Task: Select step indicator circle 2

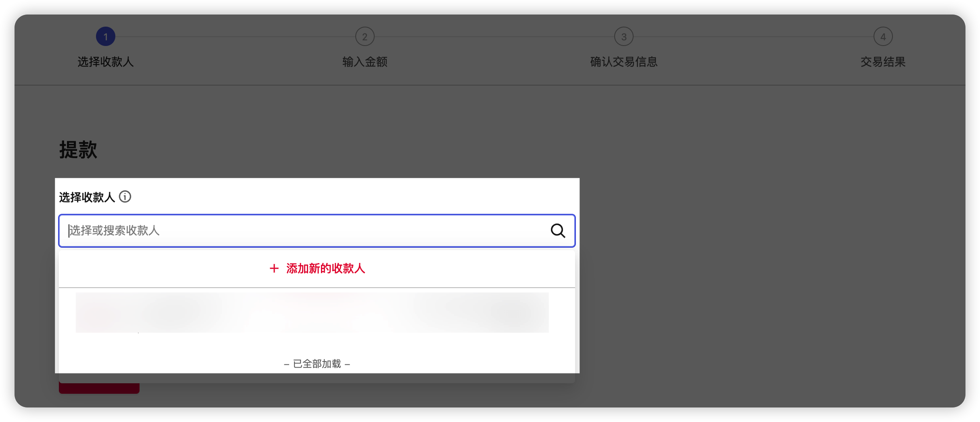Action: pyautogui.click(x=364, y=36)
